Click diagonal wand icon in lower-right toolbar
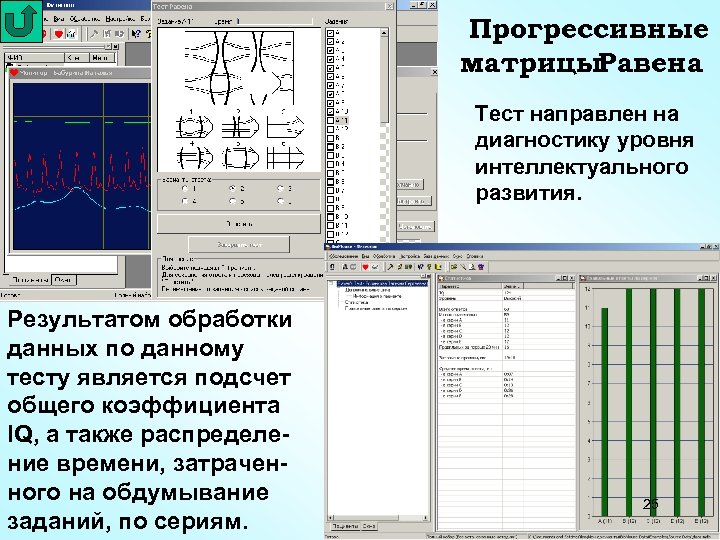 (463, 267)
